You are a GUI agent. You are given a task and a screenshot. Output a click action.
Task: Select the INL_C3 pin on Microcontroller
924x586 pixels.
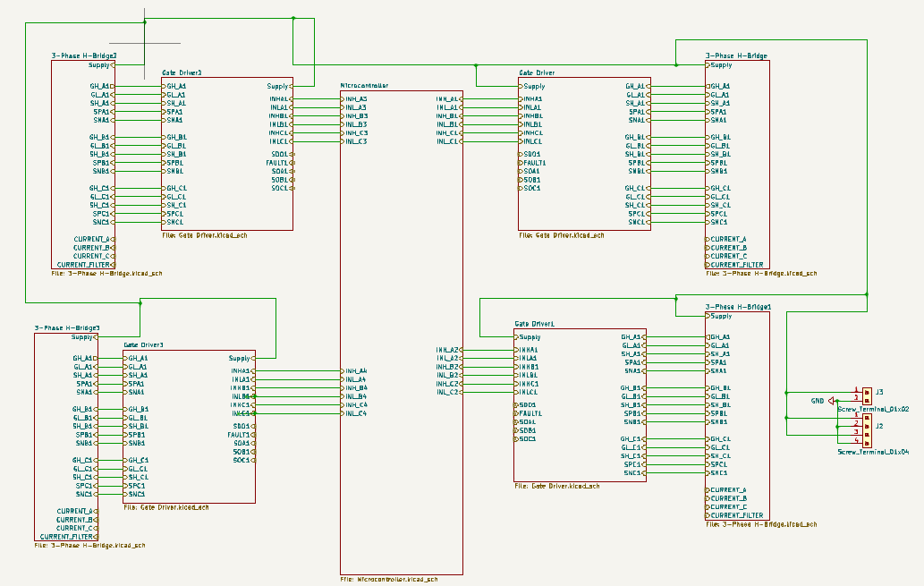tap(353, 141)
